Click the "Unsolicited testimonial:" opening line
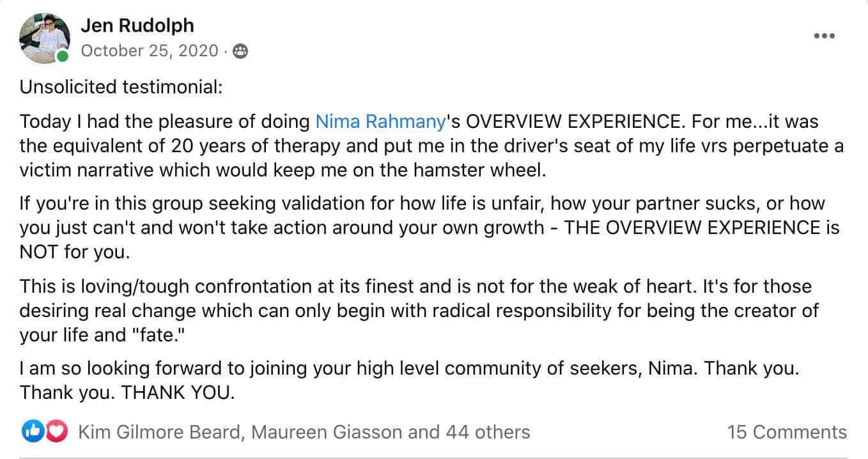The width and height of the screenshot is (868, 459). 121,87
